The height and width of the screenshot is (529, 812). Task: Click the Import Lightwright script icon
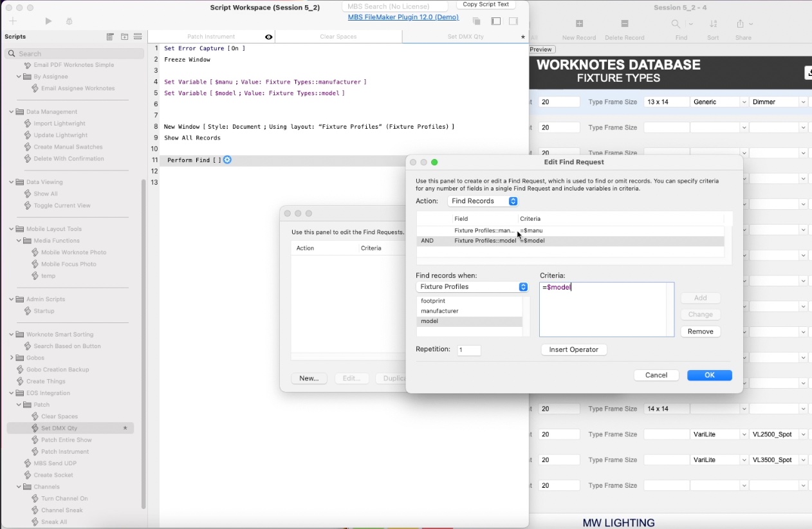(28, 124)
